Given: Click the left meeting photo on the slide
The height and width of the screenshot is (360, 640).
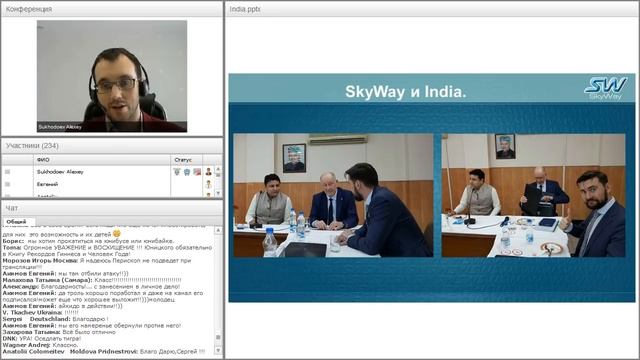Looking at the screenshot, I should (x=333, y=195).
